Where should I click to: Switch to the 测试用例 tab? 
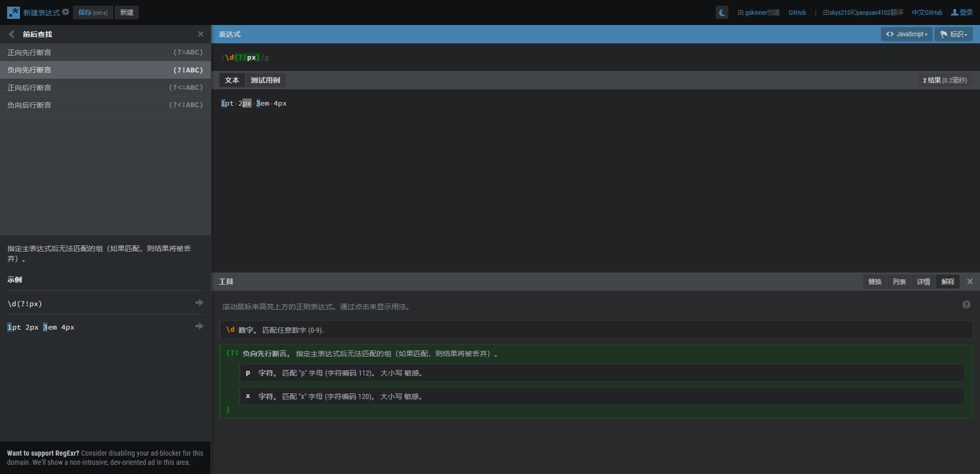[x=265, y=80]
